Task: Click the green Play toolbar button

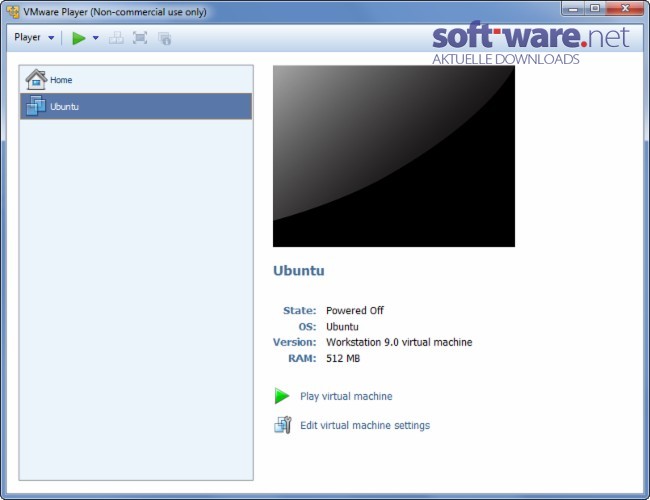Action: click(x=78, y=38)
